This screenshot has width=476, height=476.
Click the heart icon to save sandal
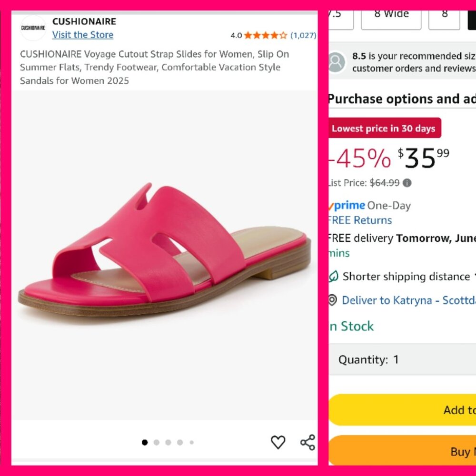tap(278, 442)
